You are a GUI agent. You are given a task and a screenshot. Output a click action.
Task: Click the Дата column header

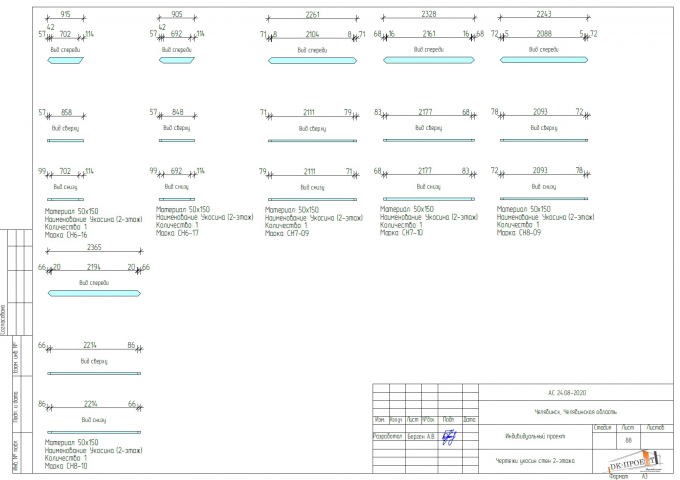tap(470, 420)
